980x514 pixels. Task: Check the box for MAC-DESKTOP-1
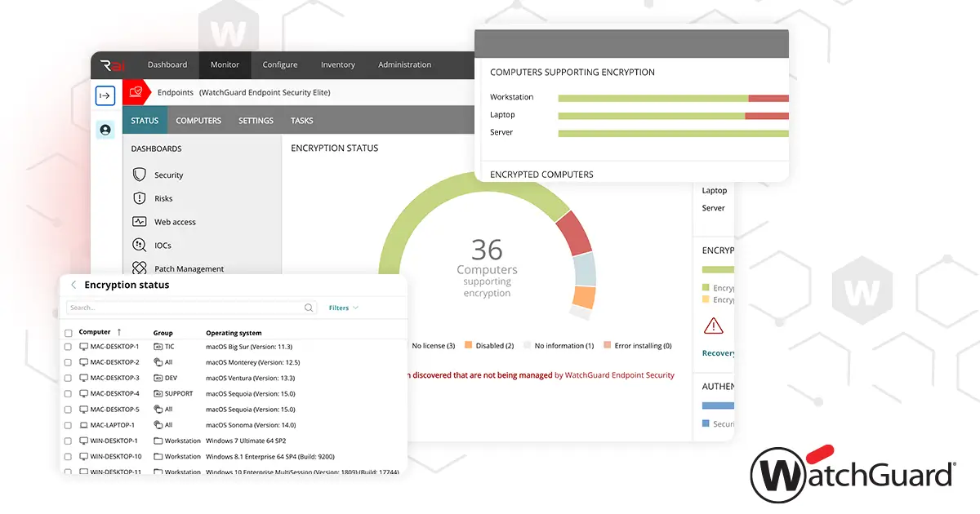(69, 347)
